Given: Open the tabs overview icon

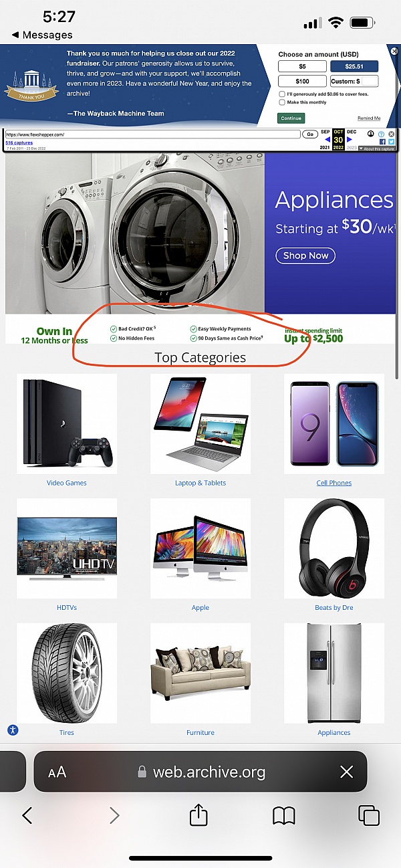Looking at the screenshot, I should click(369, 815).
